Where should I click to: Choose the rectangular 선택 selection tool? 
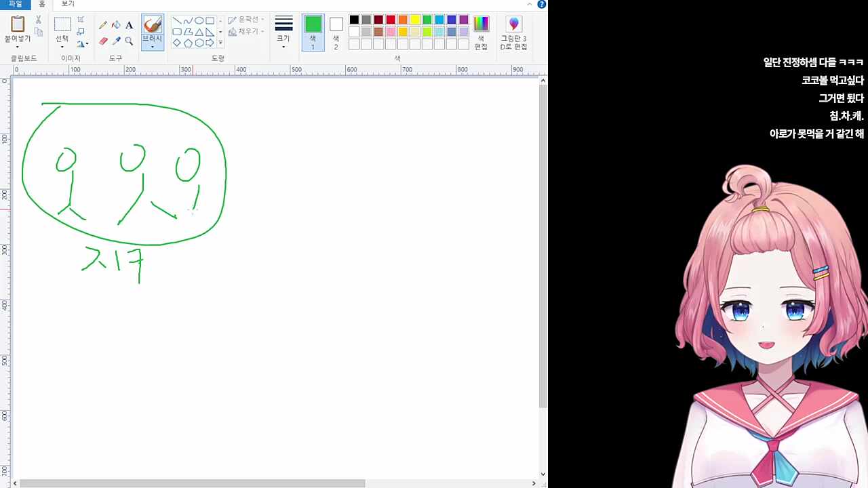tap(62, 25)
